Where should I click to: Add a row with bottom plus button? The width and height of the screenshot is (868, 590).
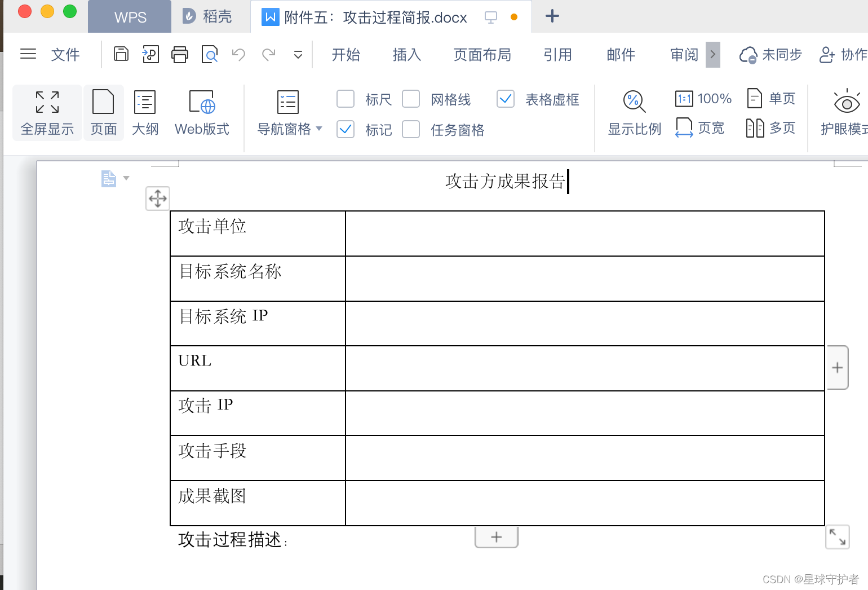[x=497, y=537]
